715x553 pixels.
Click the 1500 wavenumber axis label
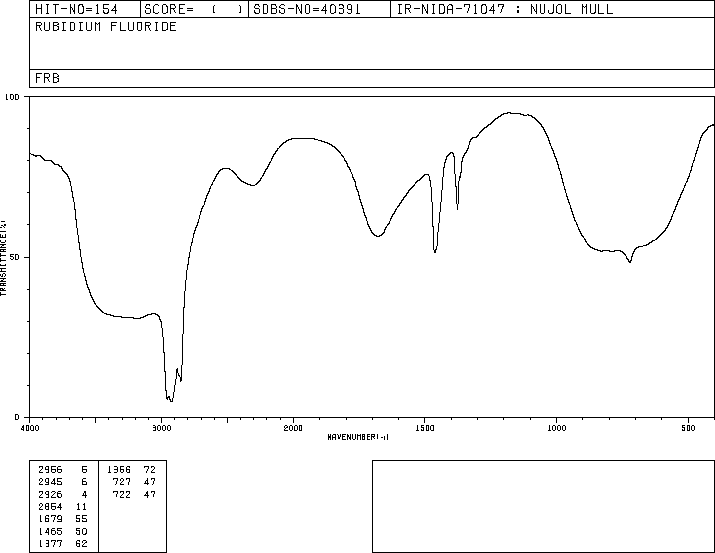pos(425,428)
